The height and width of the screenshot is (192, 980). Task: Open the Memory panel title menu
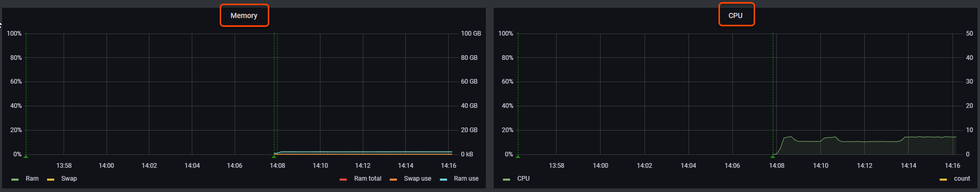[244, 15]
